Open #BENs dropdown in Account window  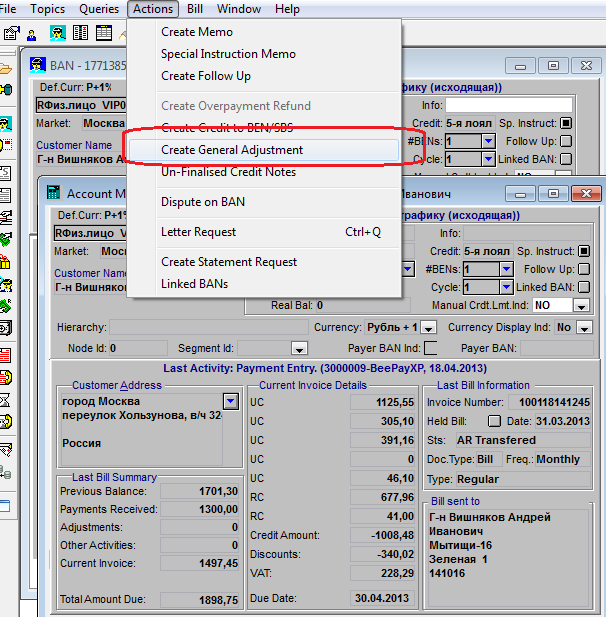pos(506,269)
